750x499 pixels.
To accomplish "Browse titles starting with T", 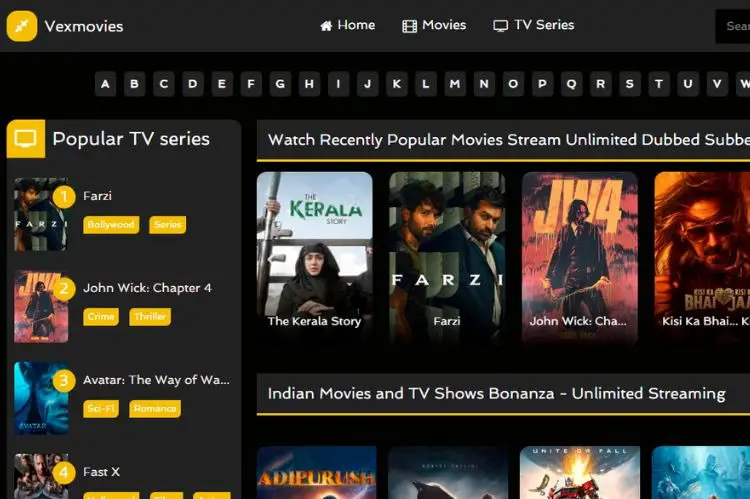I will tap(659, 84).
